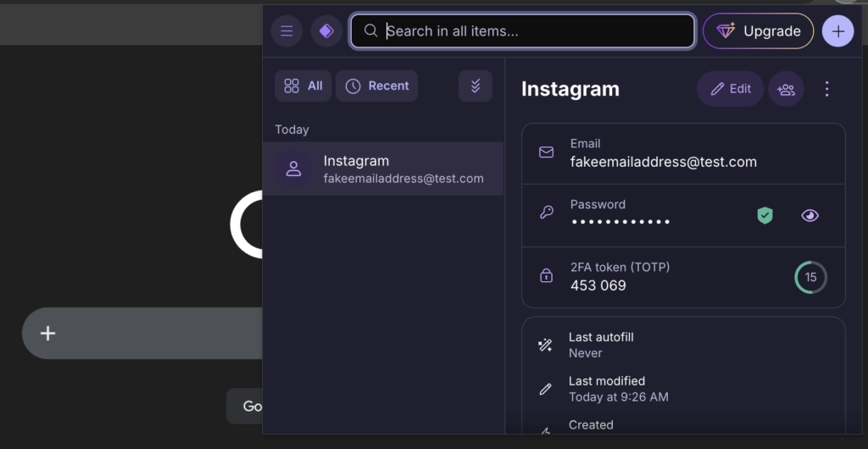Click the search magnifier icon
Image resolution: width=868 pixels, height=449 pixels.
click(x=371, y=31)
